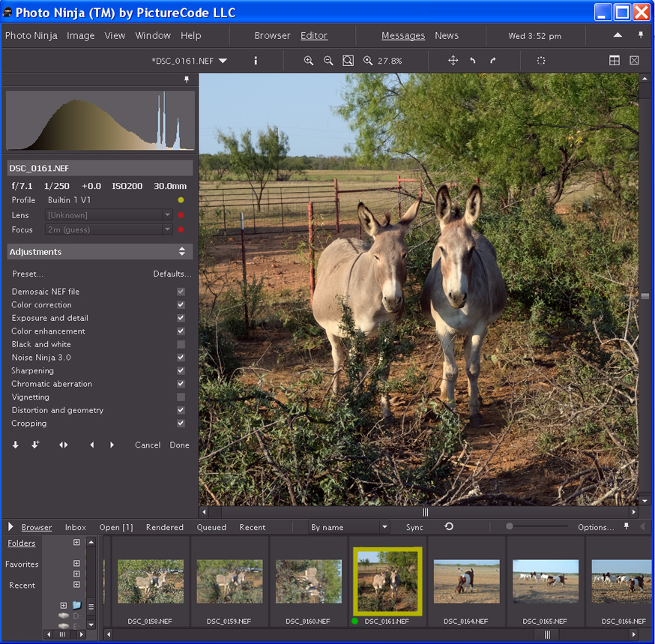Viewport: 655px width, 644px height.
Task: Click the zoom out magnifier icon
Action: (x=328, y=61)
